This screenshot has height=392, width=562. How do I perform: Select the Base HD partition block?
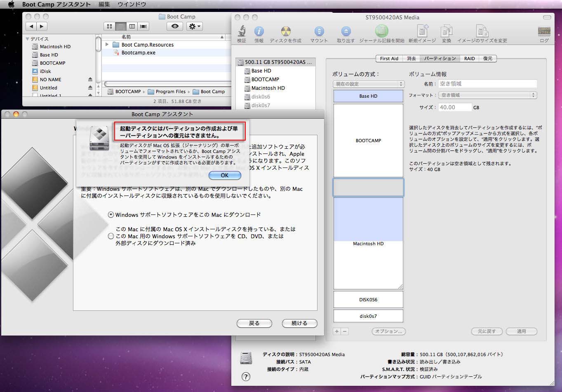(x=368, y=96)
